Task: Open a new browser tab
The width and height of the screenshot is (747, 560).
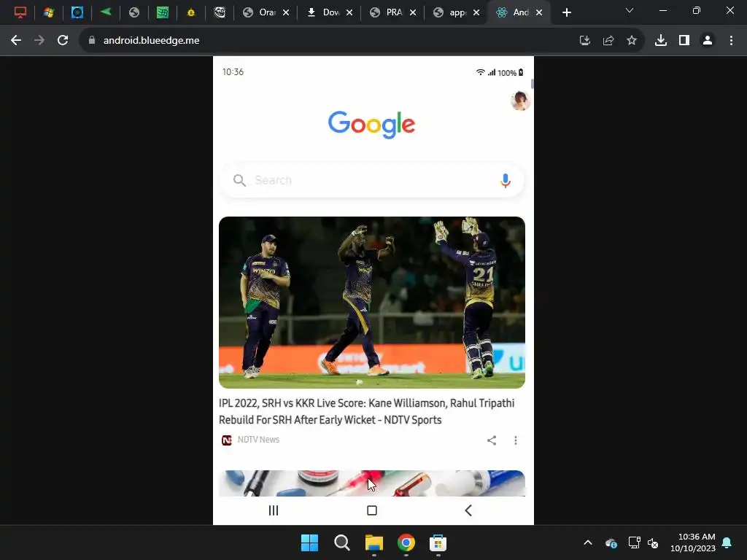Action: tap(566, 12)
